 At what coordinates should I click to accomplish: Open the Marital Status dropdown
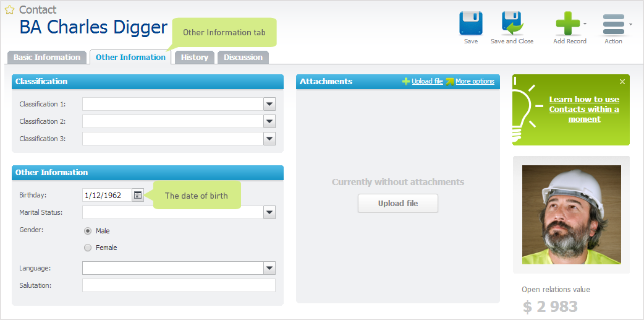tap(269, 213)
